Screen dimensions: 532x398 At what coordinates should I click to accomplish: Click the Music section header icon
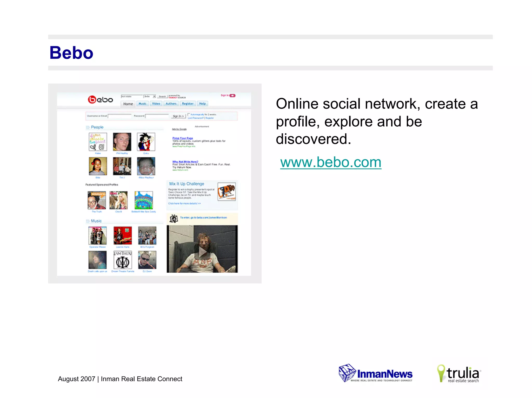coord(88,221)
